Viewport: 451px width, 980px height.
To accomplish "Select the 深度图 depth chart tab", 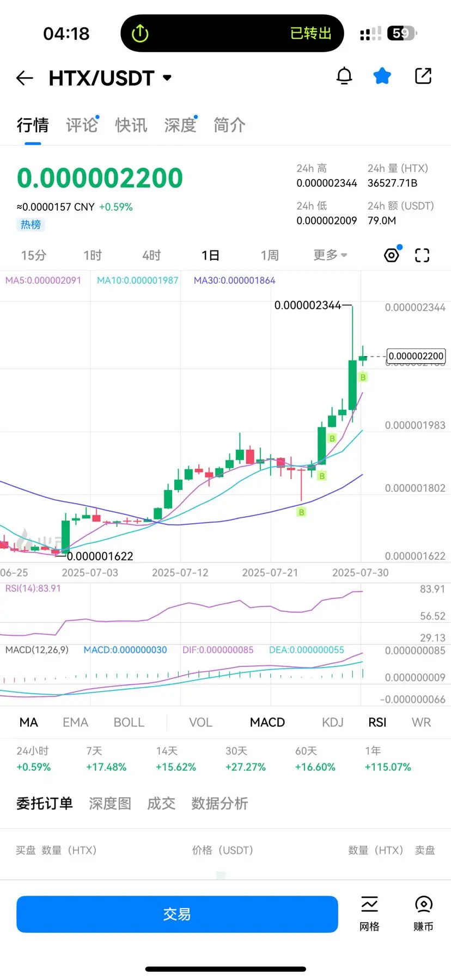I will (x=110, y=804).
